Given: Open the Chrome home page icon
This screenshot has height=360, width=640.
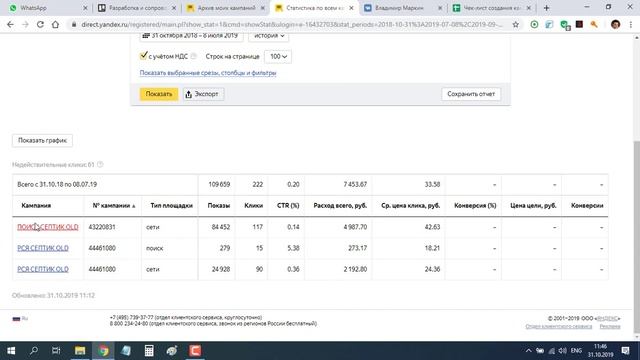Looking at the screenshot, I should (x=55, y=24).
